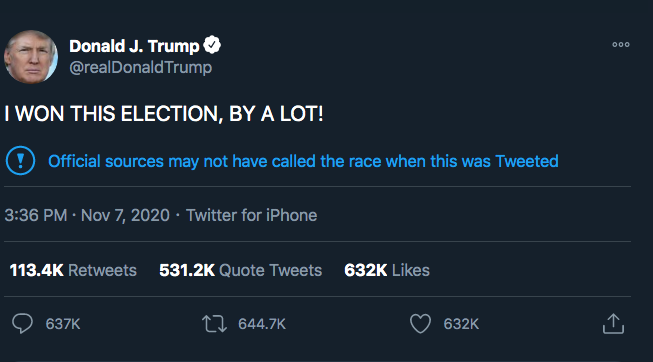The width and height of the screenshot is (653, 362).
Task: Open the three-dot more options menu
Action: click(621, 45)
